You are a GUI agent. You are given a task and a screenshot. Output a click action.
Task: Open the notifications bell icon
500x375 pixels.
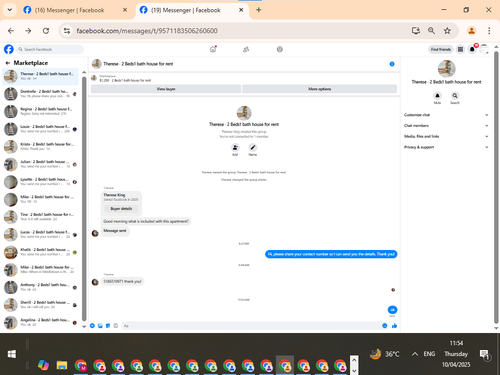[x=472, y=49]
